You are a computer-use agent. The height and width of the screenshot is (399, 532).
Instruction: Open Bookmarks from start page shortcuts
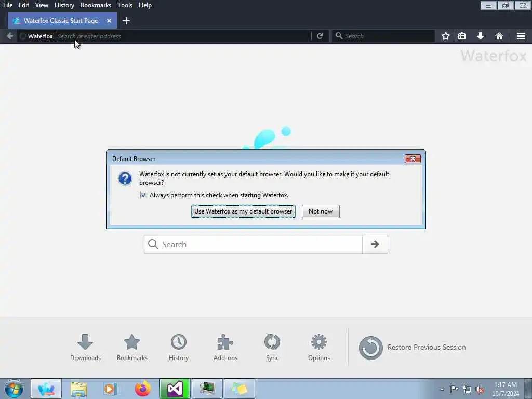[132, 348]
